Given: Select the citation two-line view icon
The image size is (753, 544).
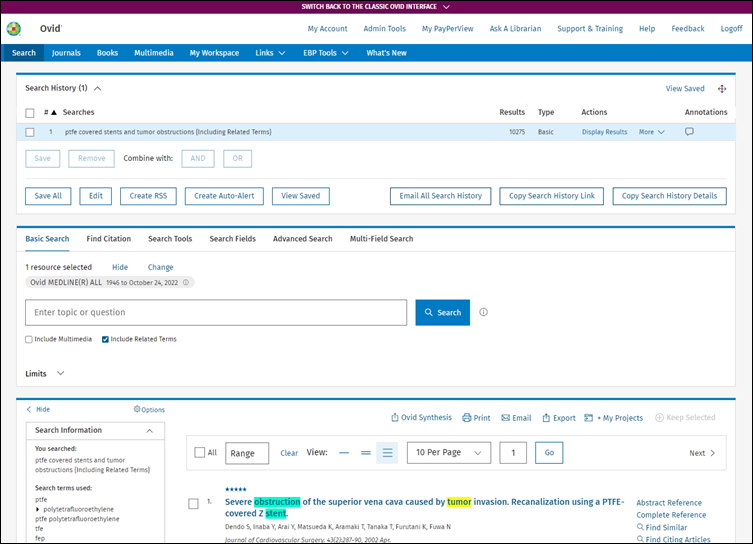Looking at the screenshot, I should [365, 453].
